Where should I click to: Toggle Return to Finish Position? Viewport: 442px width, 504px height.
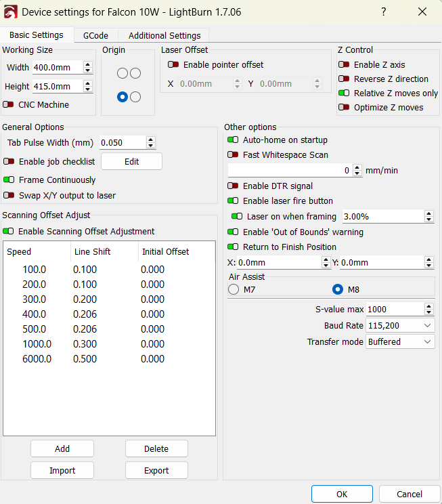[x=233, y=247]
